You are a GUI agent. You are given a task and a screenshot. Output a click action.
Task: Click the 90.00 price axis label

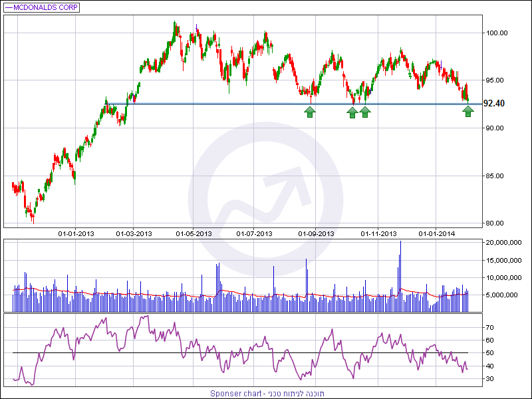coord(494,128)
